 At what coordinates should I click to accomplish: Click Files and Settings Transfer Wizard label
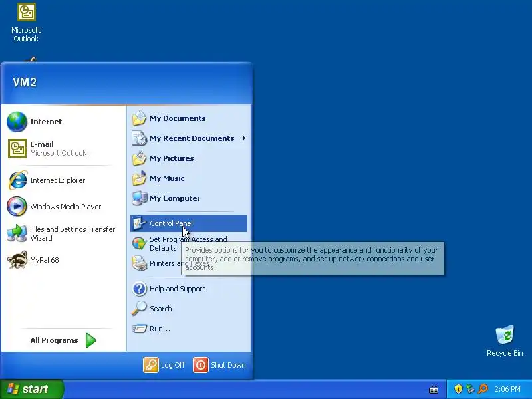[72, 233]
